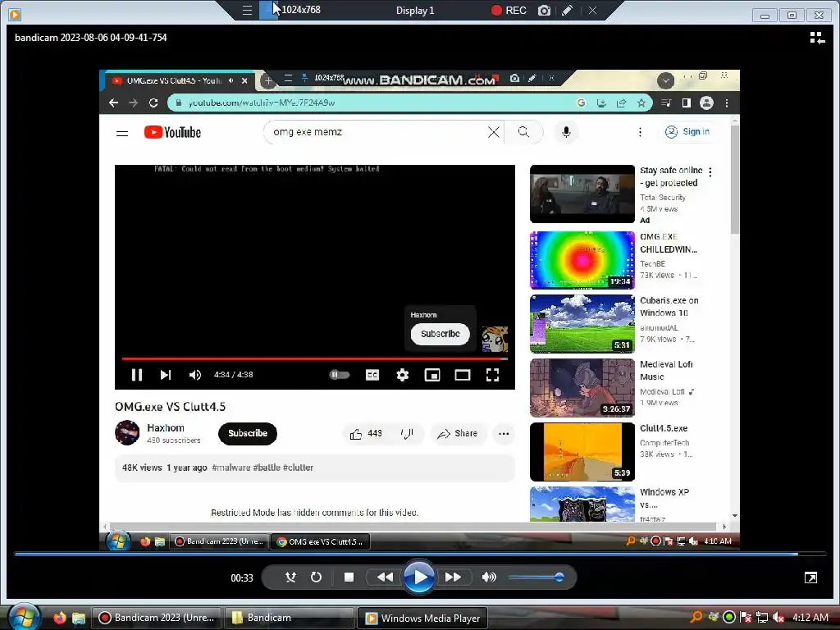Image resolution: width=840 pixels, height=630 pixels.
Task: Open the Haxhom channel name link
Action: (166, 428)
